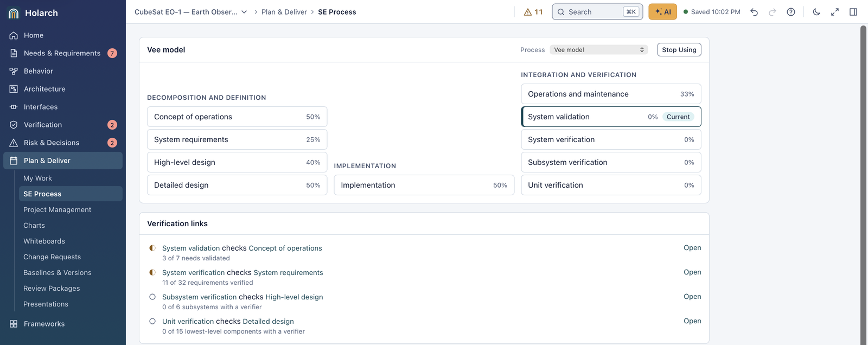The width and height of the screenshot is (868, 345).
Task: Open Verification in the sidebar
Action: pyautogui.click(x=63, y=125)
